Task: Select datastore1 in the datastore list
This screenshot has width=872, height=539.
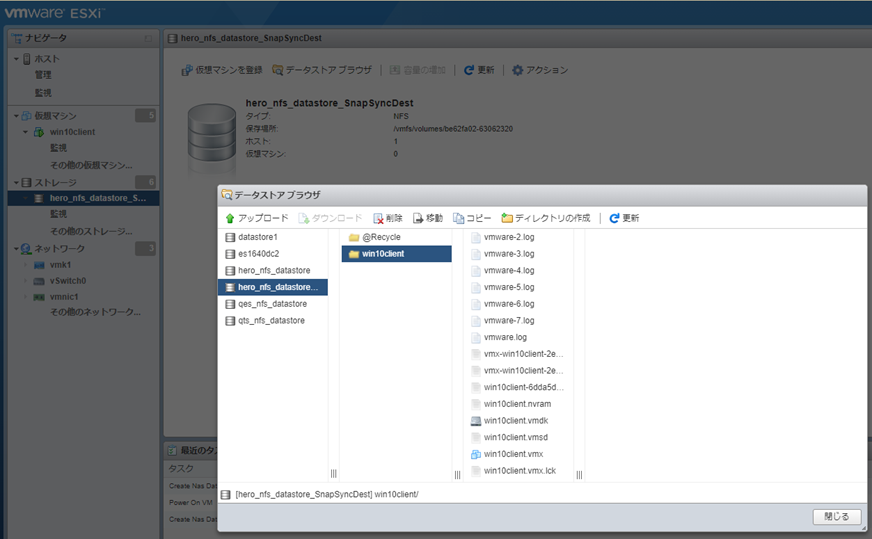Action: tap(257, 237)
